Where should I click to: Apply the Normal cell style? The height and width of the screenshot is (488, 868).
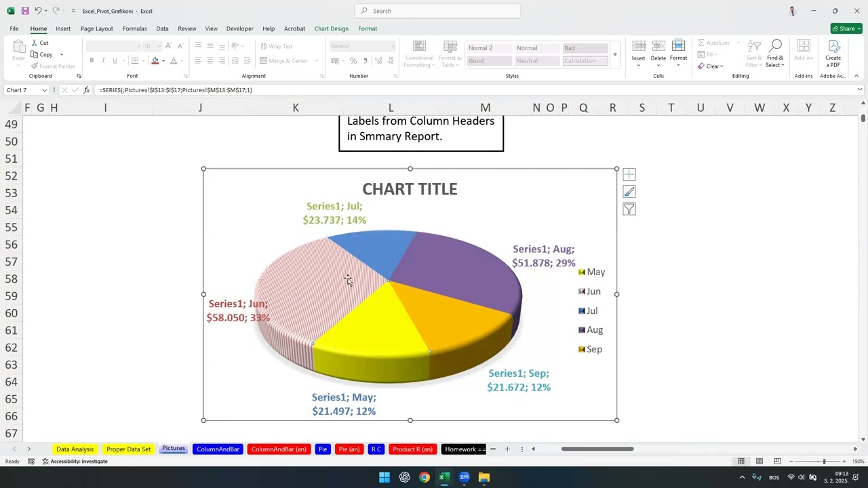coord(536,48)
